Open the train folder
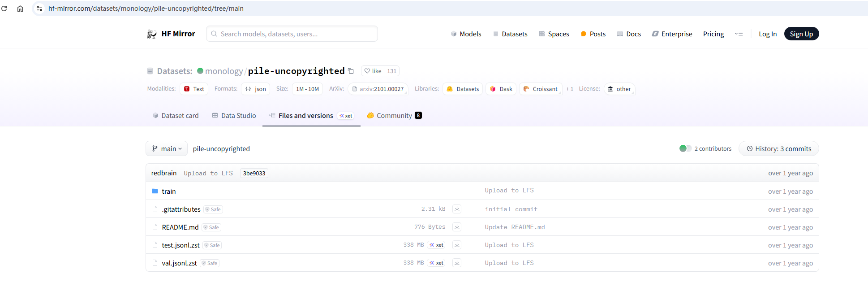Screen dimensions: 868x300 (169, 191)
